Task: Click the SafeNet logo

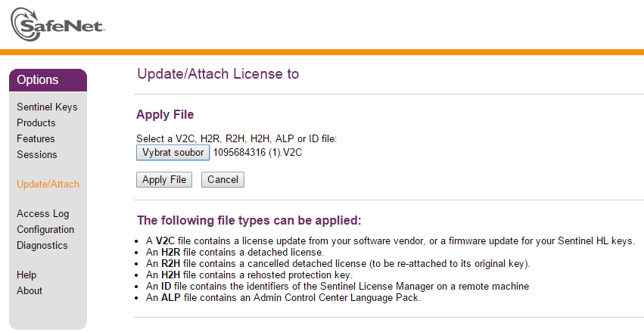Action: click(x=58, y=25)
